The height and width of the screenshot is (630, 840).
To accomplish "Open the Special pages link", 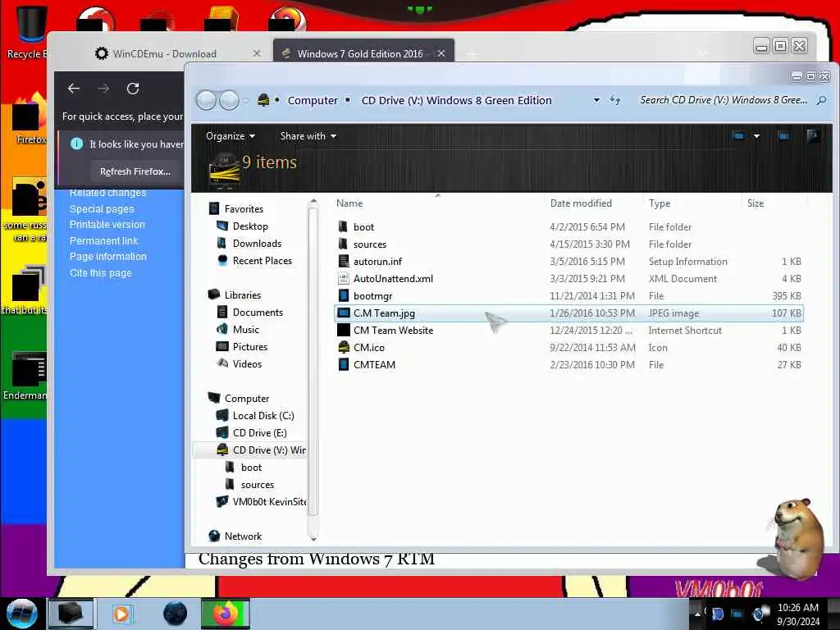I will [x=102, y=209].
